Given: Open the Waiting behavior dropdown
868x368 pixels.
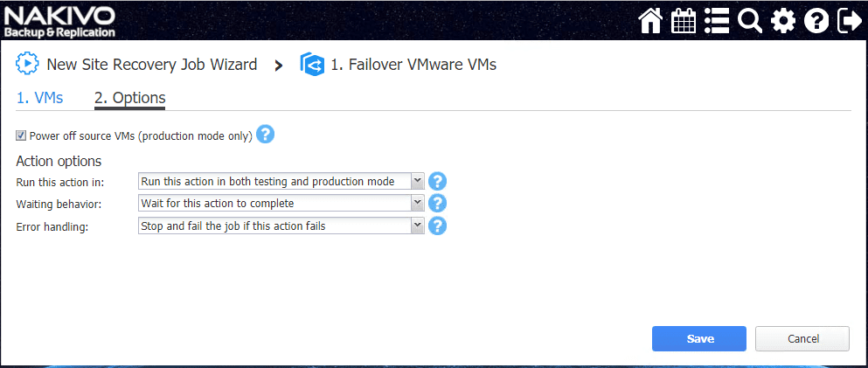Looking at the screenshot, I should point(281,204).
